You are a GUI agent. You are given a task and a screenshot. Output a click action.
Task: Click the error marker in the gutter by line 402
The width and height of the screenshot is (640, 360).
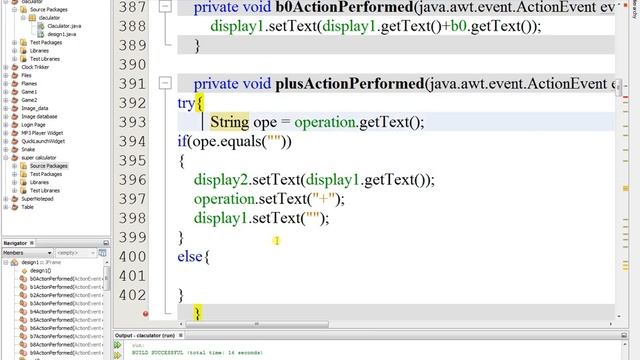(x=145, y=314)
